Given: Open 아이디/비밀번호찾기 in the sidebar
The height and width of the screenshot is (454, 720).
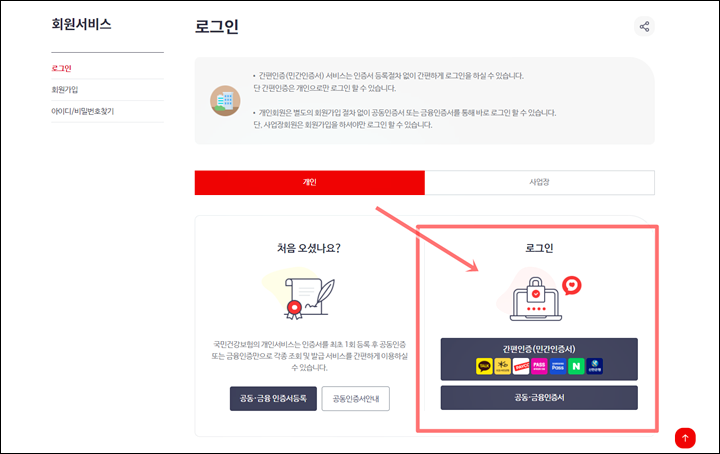Looking at the screenshot, I should [82, 111].
